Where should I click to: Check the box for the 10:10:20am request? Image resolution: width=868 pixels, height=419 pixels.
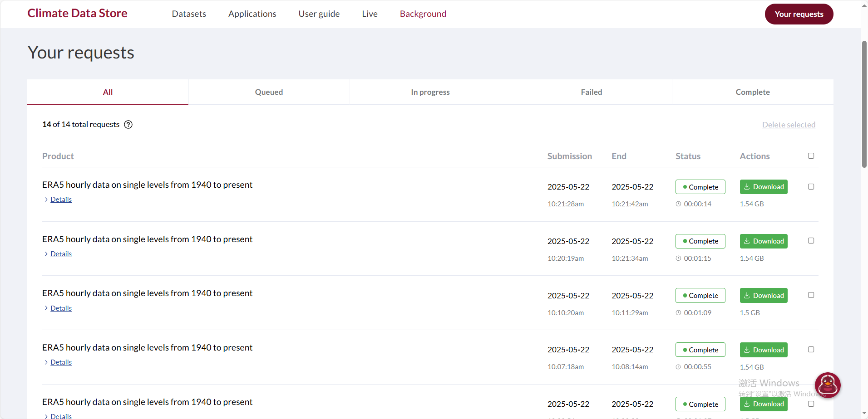pos(811,295)
